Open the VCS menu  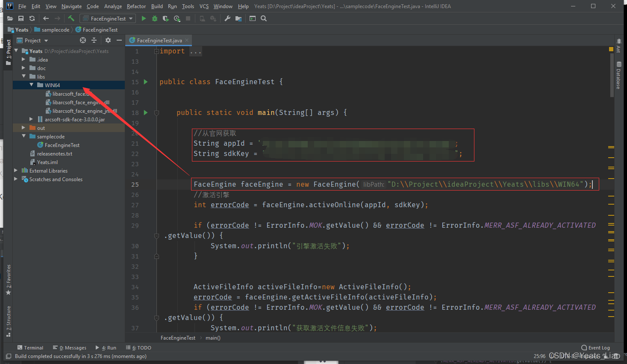tap(204, 6)
